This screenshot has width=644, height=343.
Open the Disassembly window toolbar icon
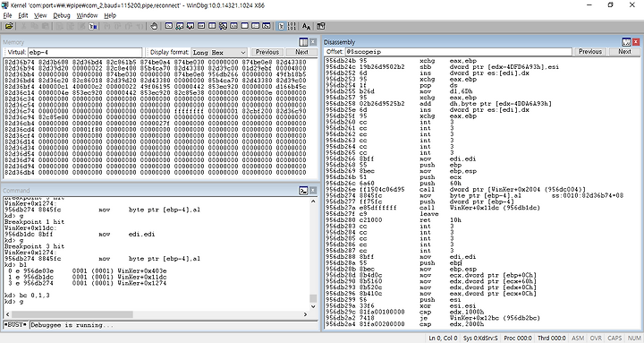click(233, 26)
